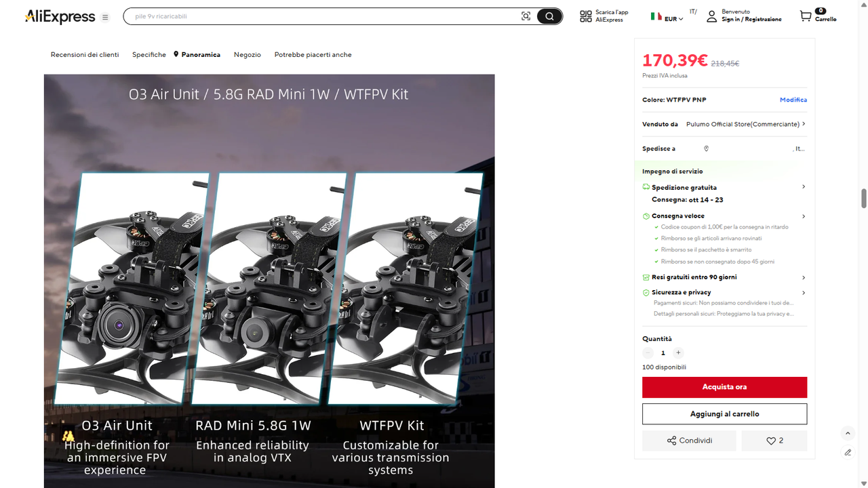The height and width of the screenshot is (488, 868).
Task: Click the 100 disponibili text
Action: click(x=664, y=367)
